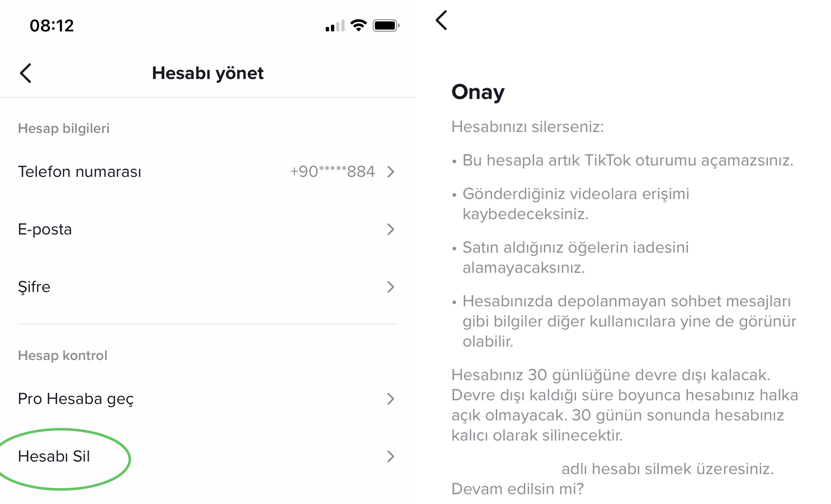This screenshot has height=504, width=831.
Task: Expand the E-posta row with its chevron
Action: pos(390,230)
